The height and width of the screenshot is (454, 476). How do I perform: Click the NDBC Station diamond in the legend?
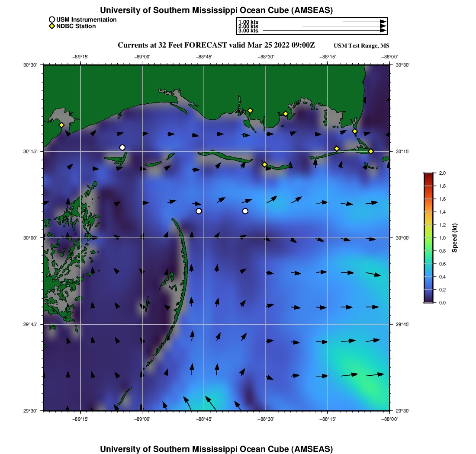(x=52, y=26)
